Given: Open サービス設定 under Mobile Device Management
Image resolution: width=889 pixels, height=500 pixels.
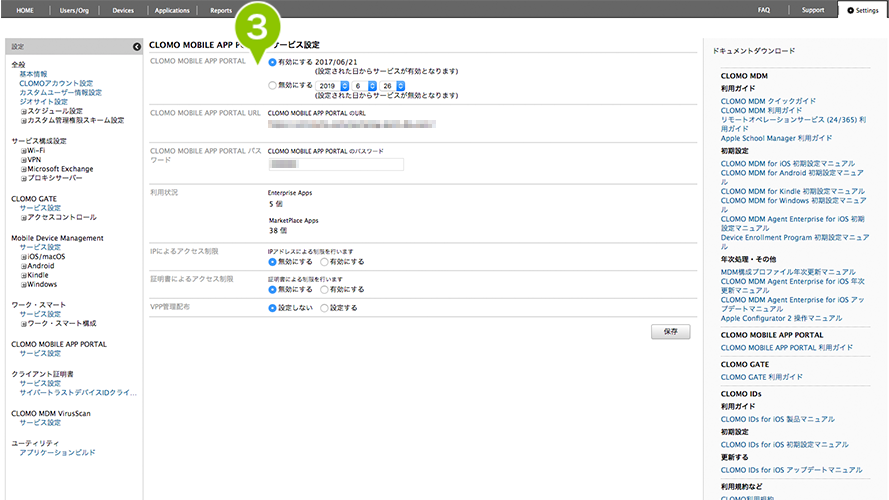Looking at the screenshot, I should tap(40, 247).
